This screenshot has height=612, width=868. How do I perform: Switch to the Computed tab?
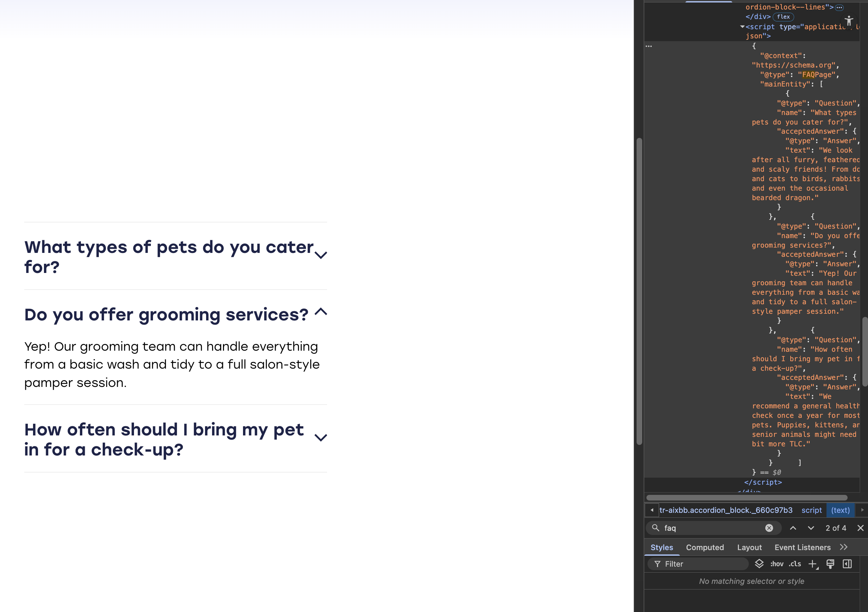click(x=705, y=547)
